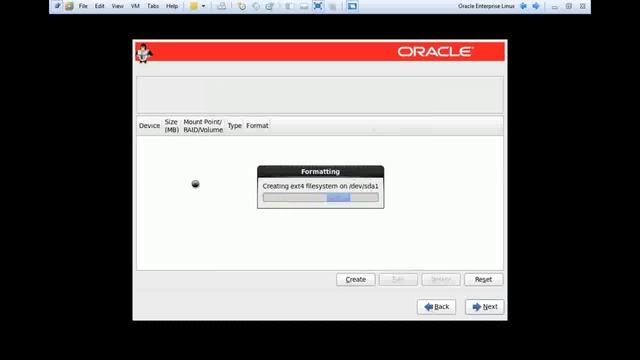The image size is (640, 360).
Task: Click the Oracle penguin mascot icon
Action: point(144,53)
